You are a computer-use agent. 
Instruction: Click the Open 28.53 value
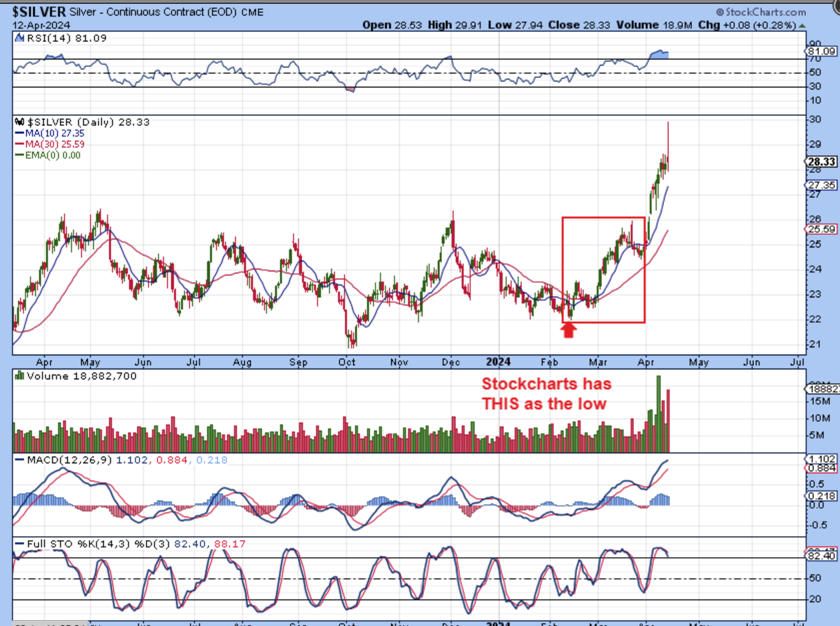click(391, 25)
